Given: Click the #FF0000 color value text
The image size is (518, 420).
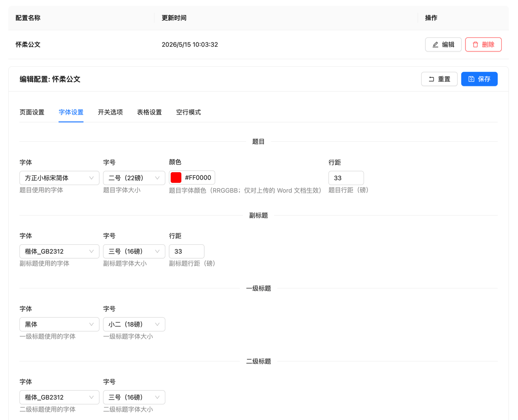Looking at the screenshot, I should 198,178.
